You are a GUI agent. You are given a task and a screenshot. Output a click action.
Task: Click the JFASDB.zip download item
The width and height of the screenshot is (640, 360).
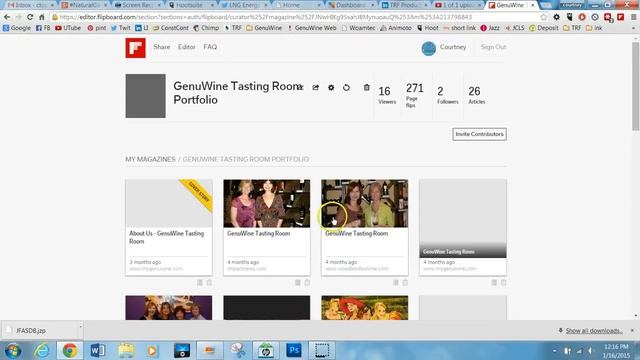(x=39, y=331)
